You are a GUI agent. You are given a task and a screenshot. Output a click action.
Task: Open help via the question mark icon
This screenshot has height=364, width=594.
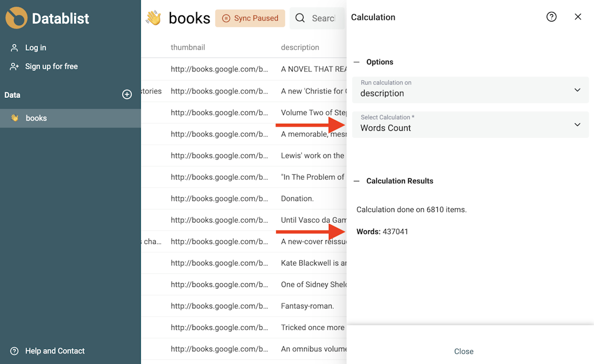(x=552, y=16)
